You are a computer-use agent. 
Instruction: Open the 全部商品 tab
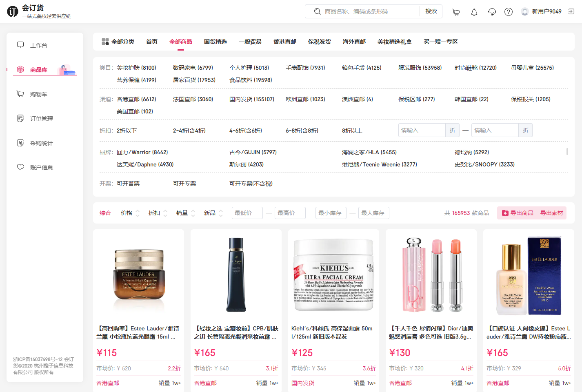pos(181,42)
